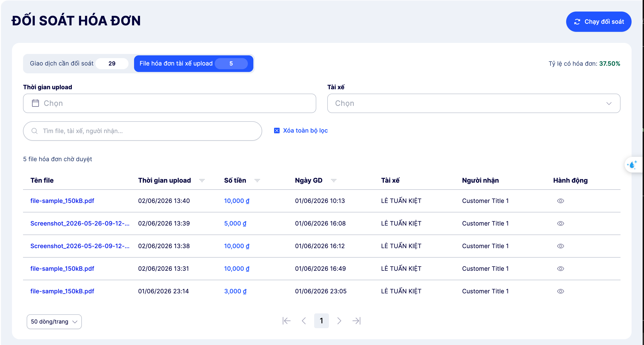The height and width of the screenshot is (345, 644).
Task: Click the floating water-drop sparkle widget
Action: point(633,165)
